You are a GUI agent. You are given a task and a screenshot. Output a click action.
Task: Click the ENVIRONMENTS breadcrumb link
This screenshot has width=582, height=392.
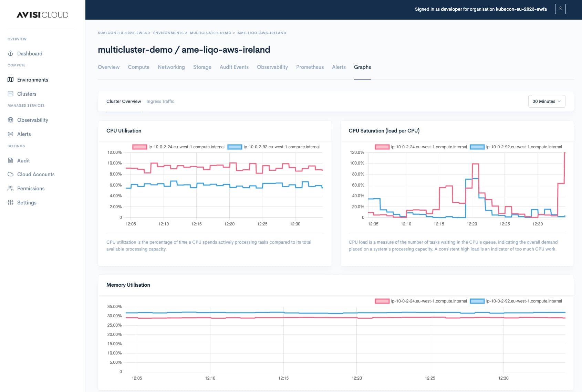168,33
